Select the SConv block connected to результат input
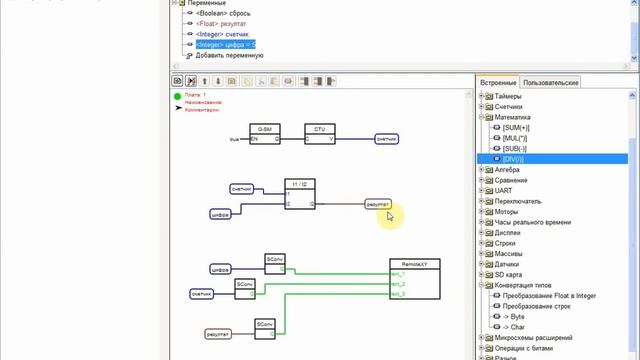The image size is (640, 360). click(265, 329)
